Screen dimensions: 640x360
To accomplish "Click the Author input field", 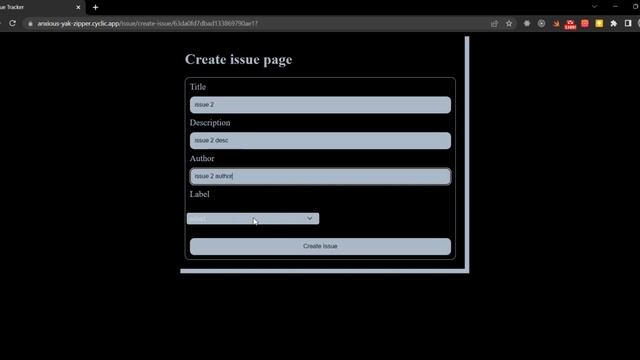I will (320, 176).
